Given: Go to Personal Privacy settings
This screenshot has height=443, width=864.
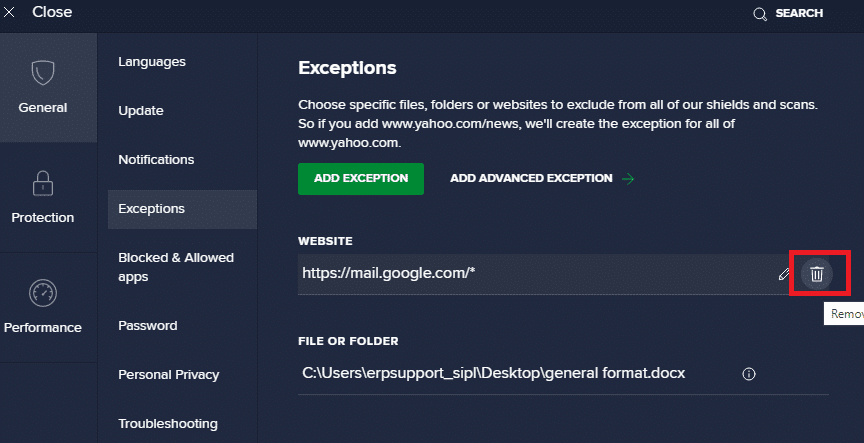Looking at the screenshot, I should [x=168, y=375].
